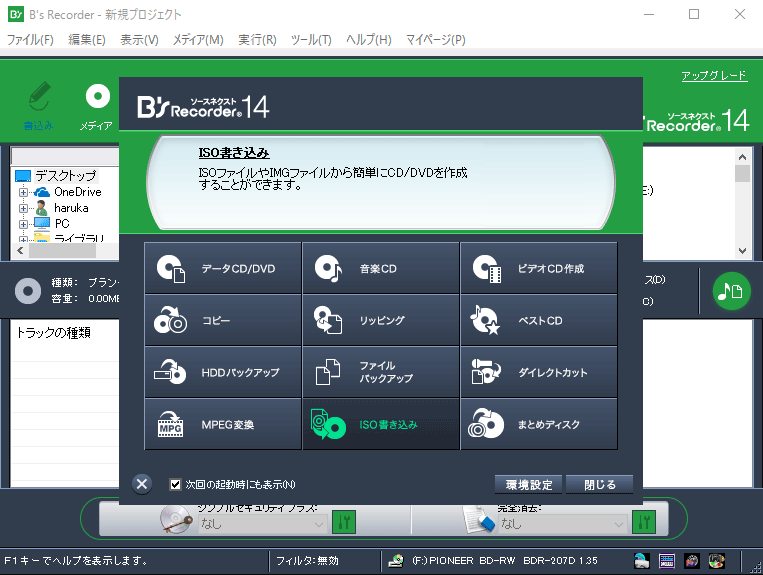
Task: Open the 完全消去 dropdown
Action: 562,524
